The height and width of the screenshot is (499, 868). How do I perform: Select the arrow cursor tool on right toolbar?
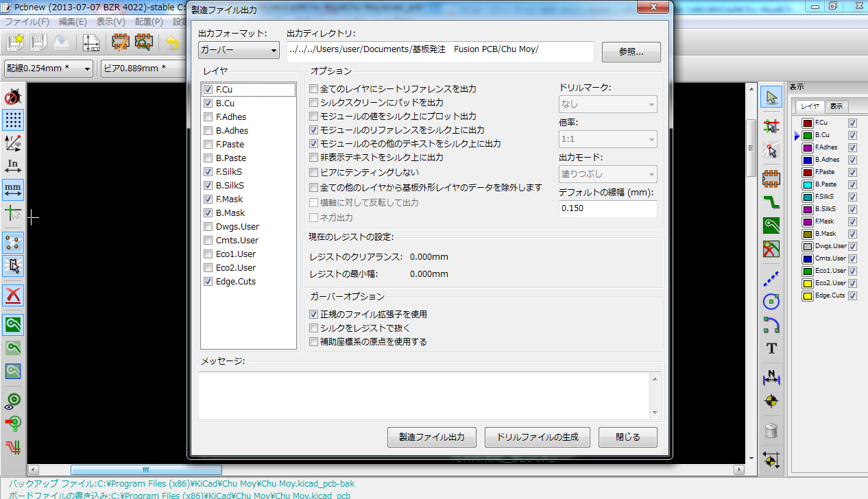click(x=772, y=97)
